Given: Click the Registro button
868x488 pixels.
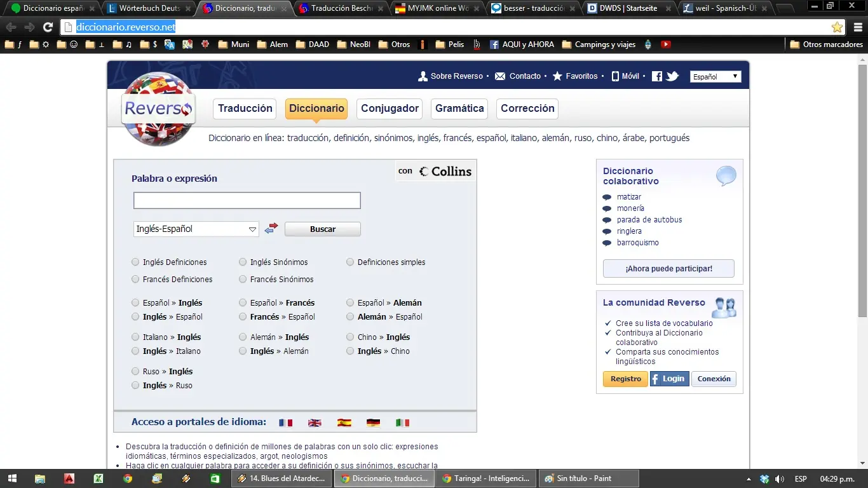Looking at the screenshot, I should coord(626,379).
